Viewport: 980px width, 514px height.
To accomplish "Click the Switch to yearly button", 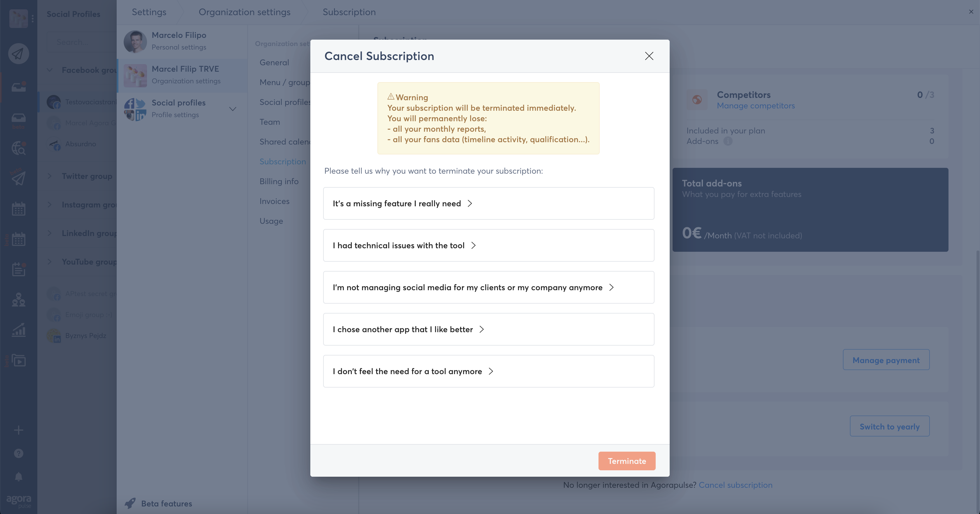I will tap(890, 426).
